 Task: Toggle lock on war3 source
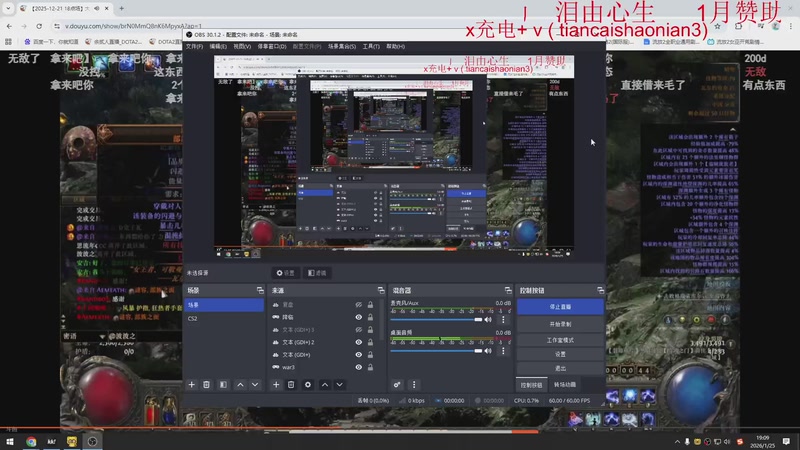(370, 367)
